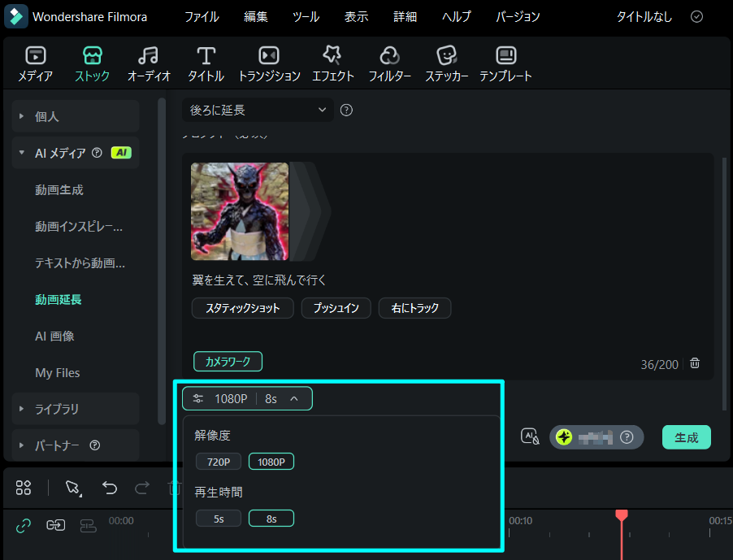733x560 pixels.
Task: Click the カメラワーク button
Action: (228, 361)
